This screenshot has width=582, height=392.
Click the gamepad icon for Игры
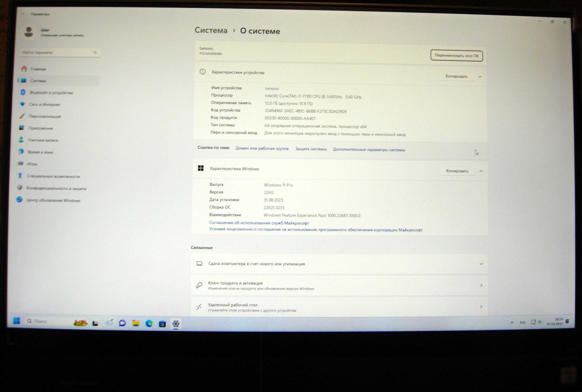21,163
